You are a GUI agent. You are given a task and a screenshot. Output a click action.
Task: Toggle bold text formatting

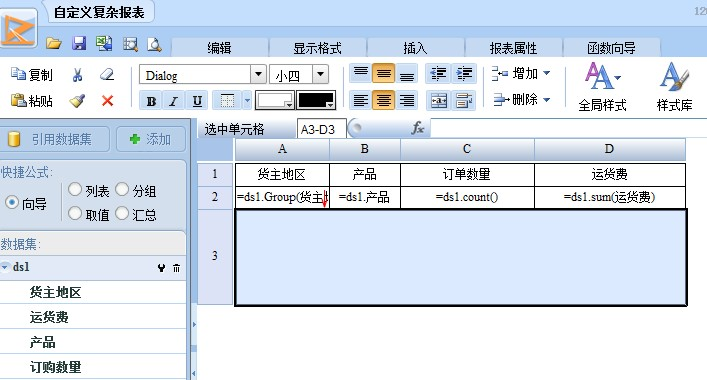[151, 101]
